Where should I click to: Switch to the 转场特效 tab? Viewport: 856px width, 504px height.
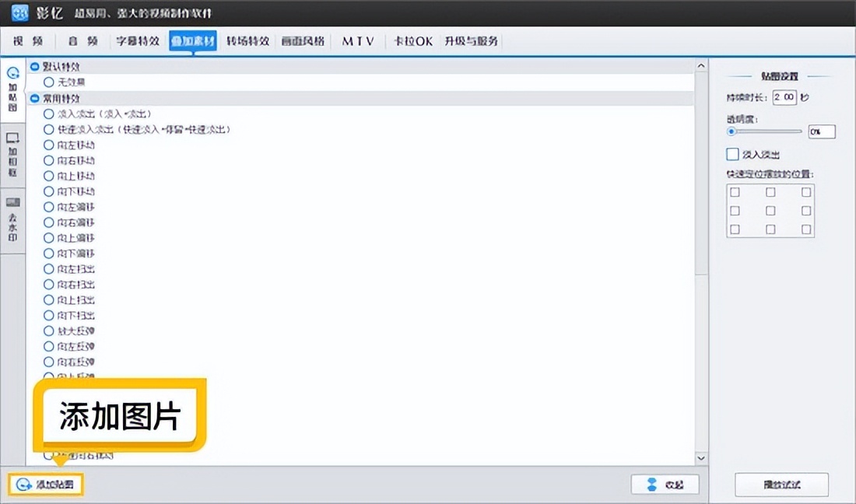247,41
